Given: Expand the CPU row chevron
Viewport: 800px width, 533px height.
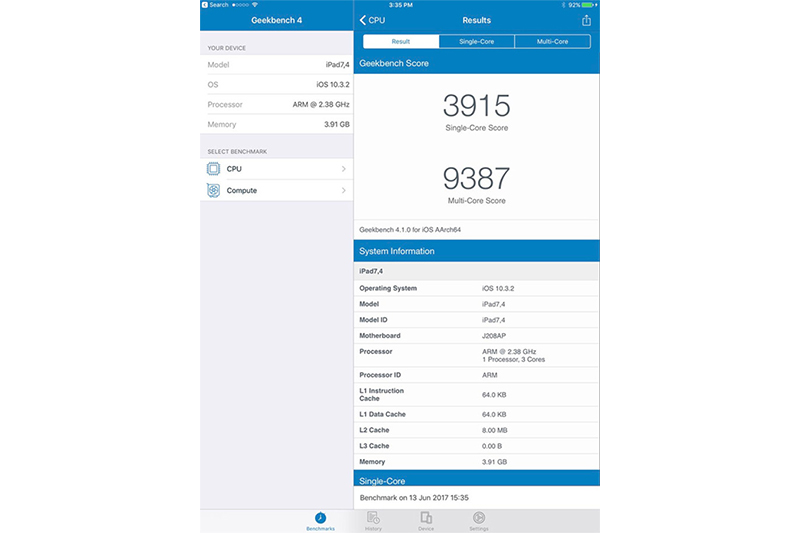Looking at the screenshot, I should click(343, 169).
